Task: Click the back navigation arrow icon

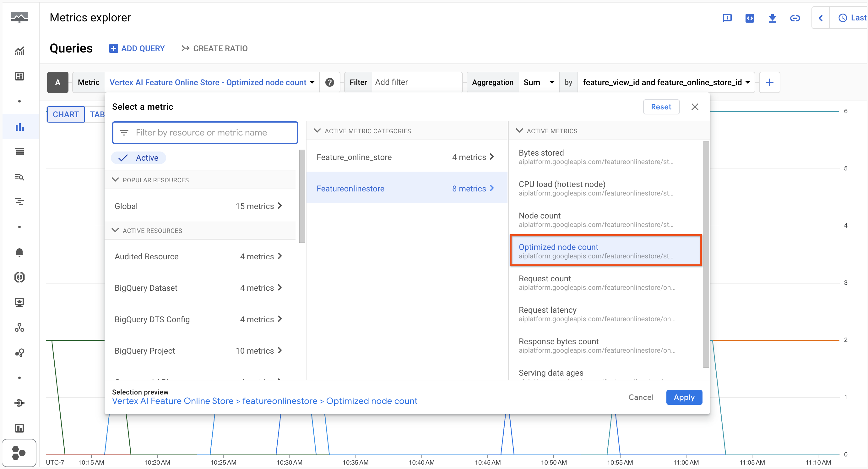Action: [821, 18]
